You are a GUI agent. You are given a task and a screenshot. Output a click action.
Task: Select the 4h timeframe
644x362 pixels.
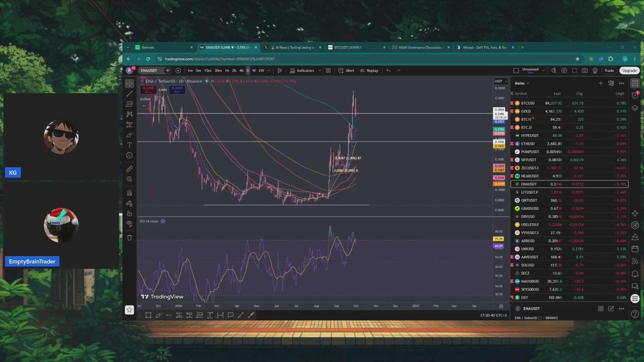point(241,70)
